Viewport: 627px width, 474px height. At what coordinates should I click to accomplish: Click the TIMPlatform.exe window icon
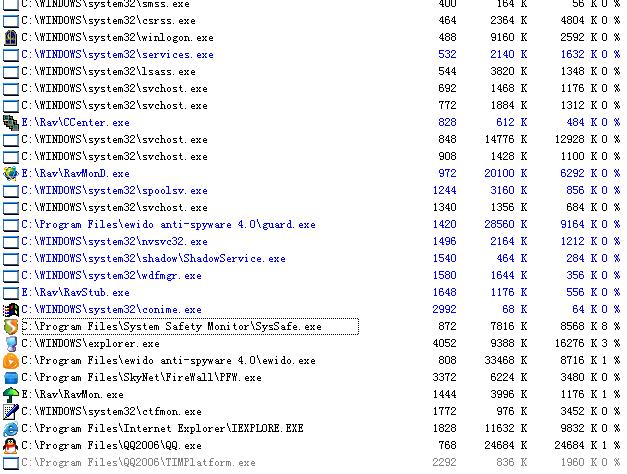click(10, 463)
